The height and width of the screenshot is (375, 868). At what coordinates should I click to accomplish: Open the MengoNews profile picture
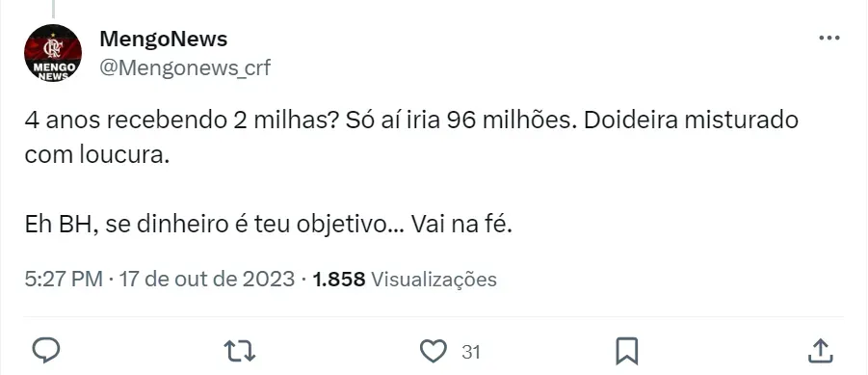pos(53,53)
